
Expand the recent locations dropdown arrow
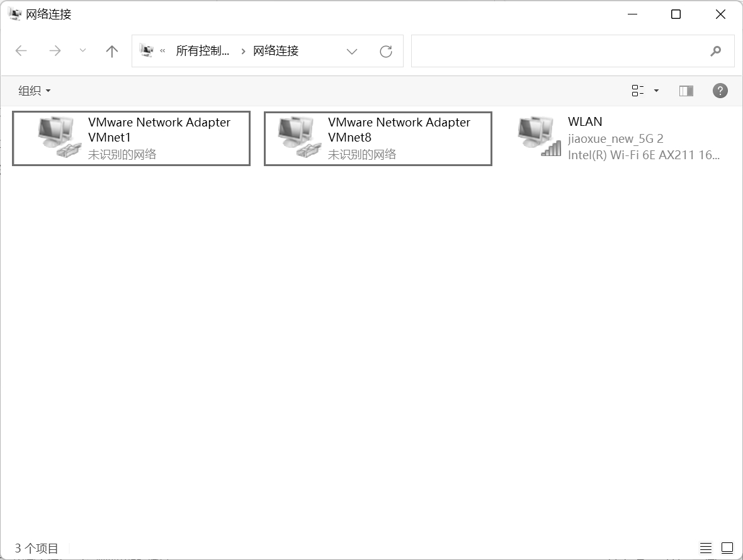coord(82,51)
